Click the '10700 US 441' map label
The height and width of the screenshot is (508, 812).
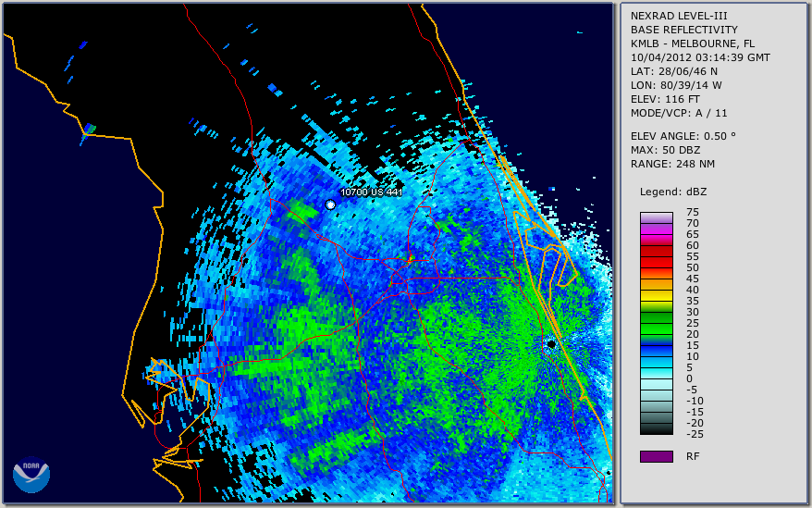point(371,192)
